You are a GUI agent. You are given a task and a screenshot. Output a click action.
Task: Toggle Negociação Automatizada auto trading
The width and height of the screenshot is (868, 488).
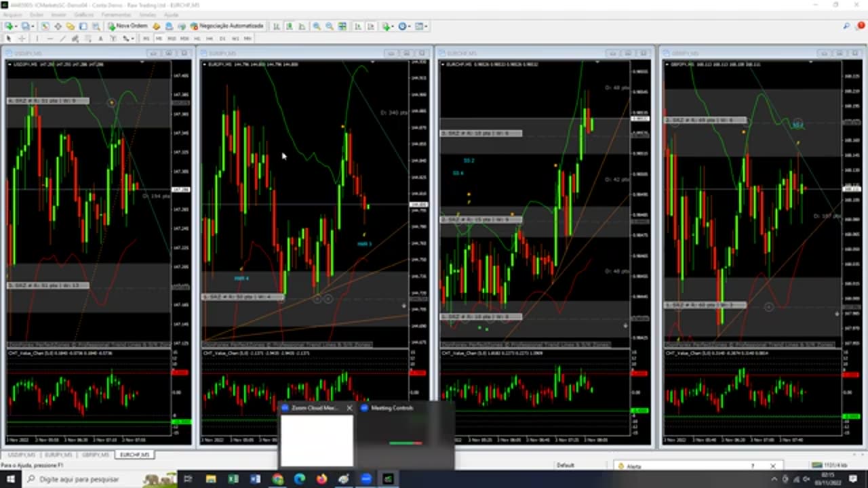226,26
